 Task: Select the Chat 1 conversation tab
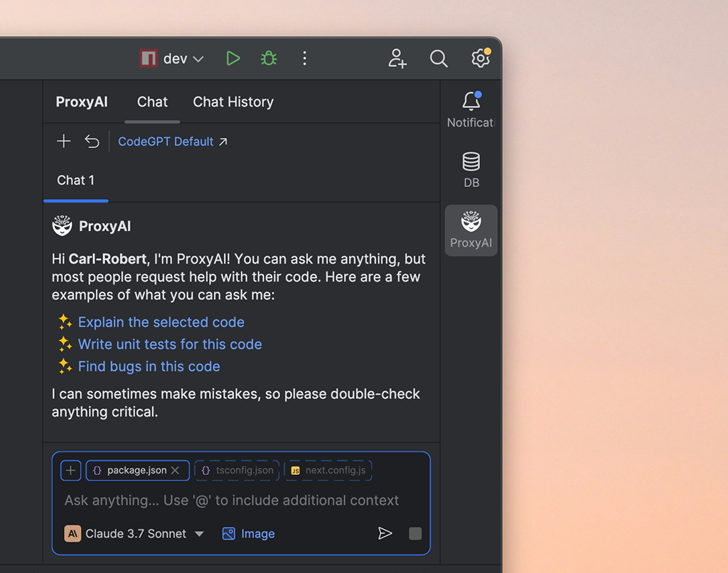coord(75,181)
